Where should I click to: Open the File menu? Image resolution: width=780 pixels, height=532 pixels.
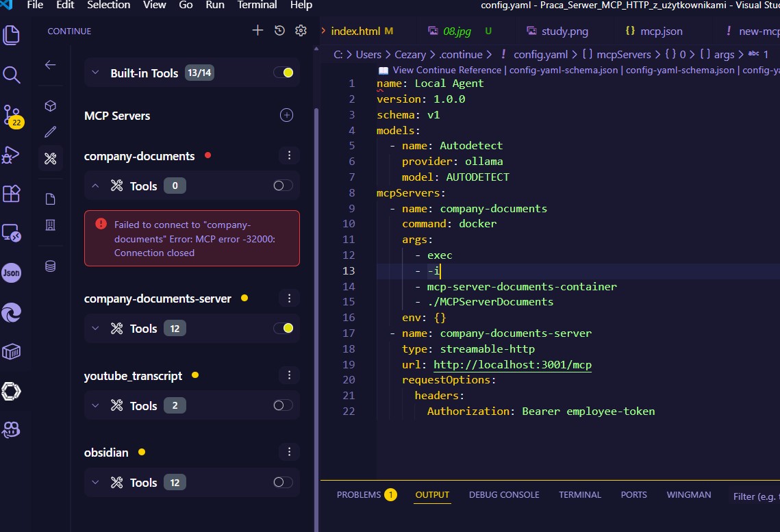(35, 5)
